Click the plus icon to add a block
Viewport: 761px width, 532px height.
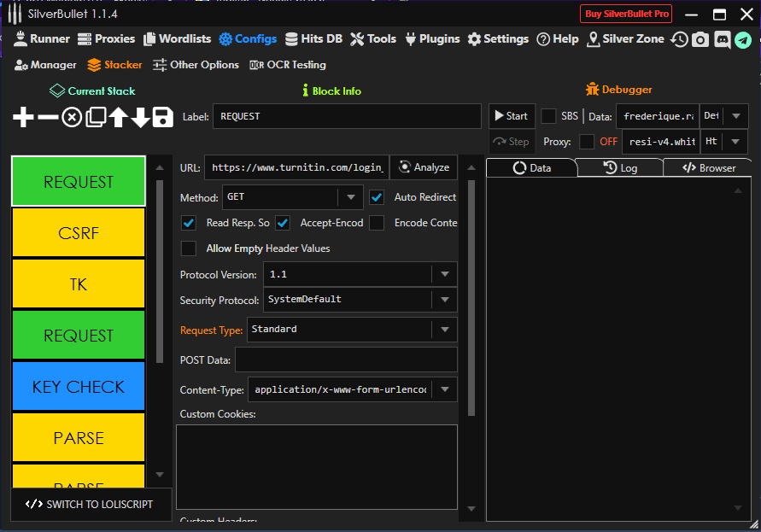pos(24,117)
